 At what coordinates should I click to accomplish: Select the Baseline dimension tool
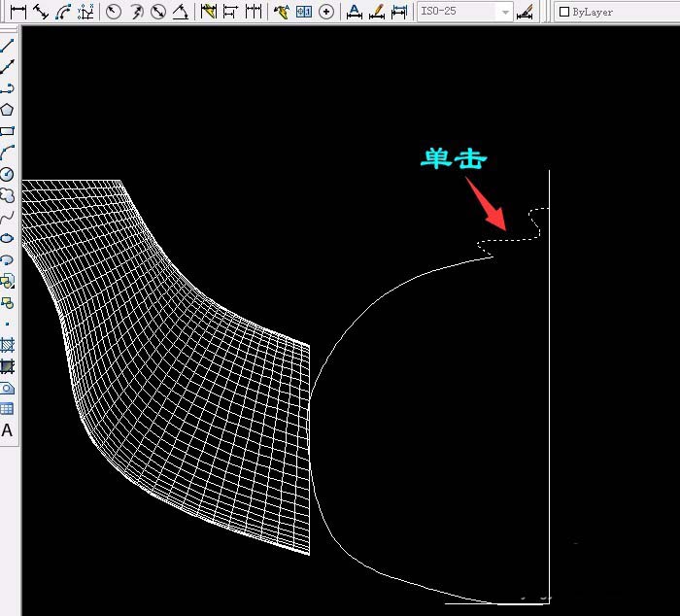pyautogui.click(x=230, y=12)
